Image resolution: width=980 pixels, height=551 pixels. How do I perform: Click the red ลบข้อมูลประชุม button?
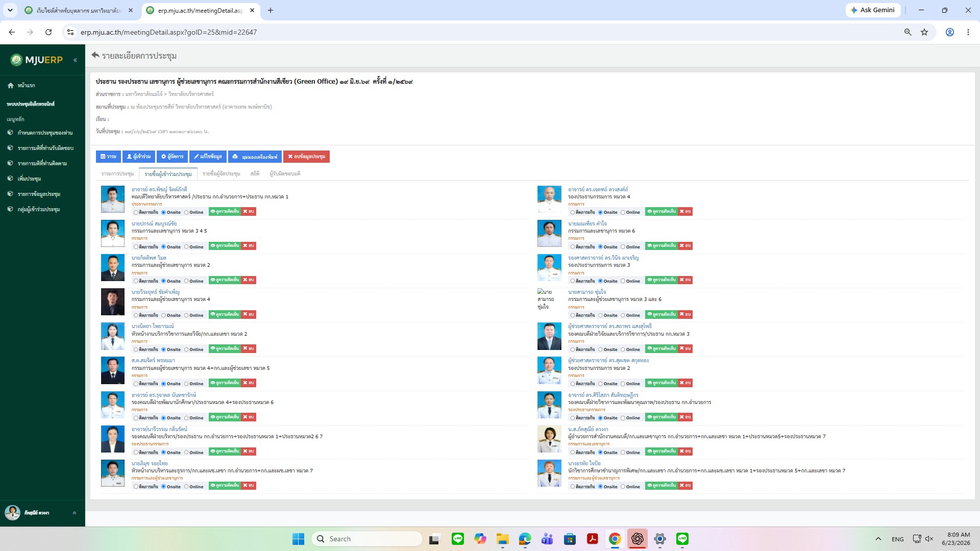[306, 157]
